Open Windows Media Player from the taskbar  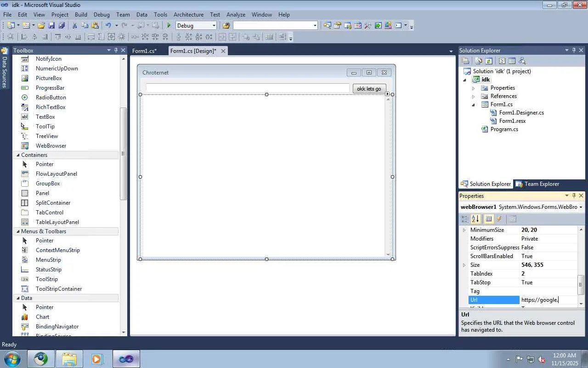[x=97, y=359]
